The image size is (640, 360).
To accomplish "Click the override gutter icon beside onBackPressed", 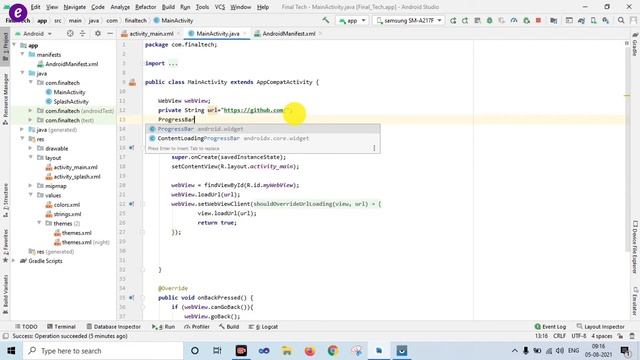I will (131, 298).
